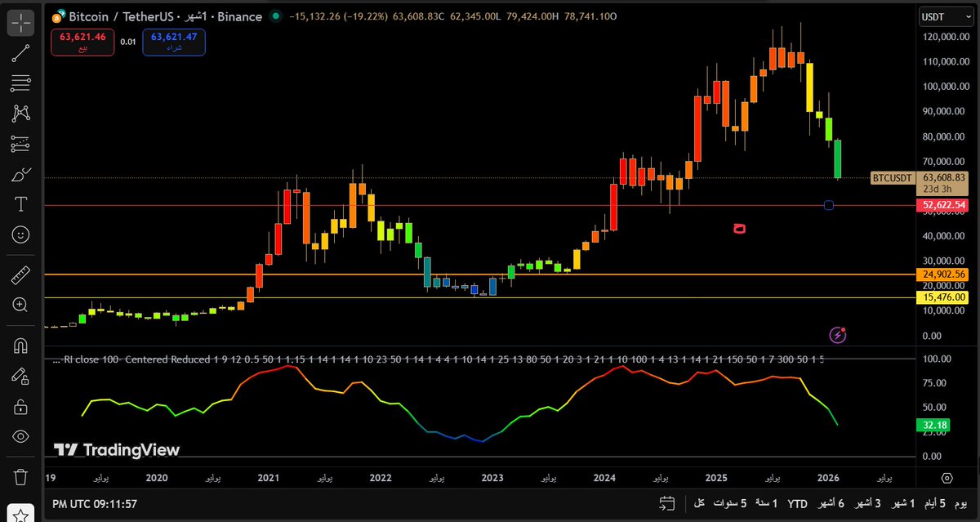Select the blue handle on red horizontal line
980x522 pixels.
tap(829, 205)
